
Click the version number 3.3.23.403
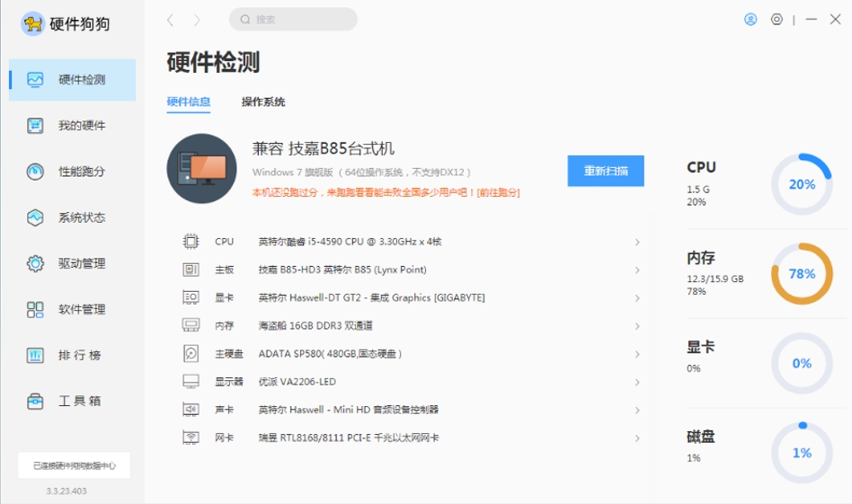pyautogui.click(x=67, y=491)
